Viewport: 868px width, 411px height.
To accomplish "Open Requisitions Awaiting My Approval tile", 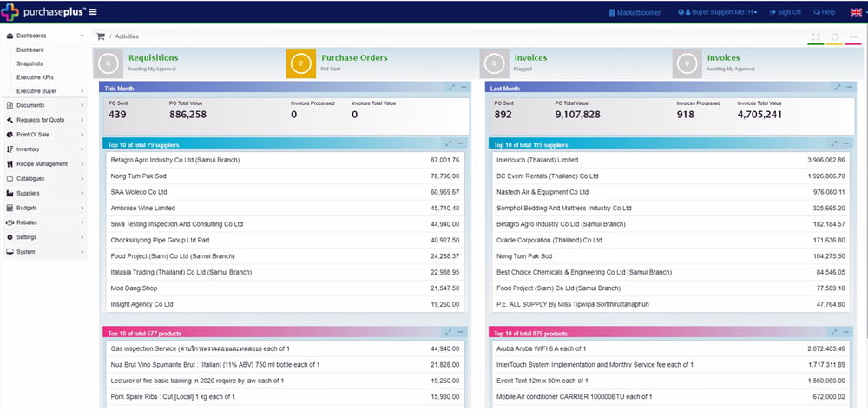I will click(x=189, y=63).
